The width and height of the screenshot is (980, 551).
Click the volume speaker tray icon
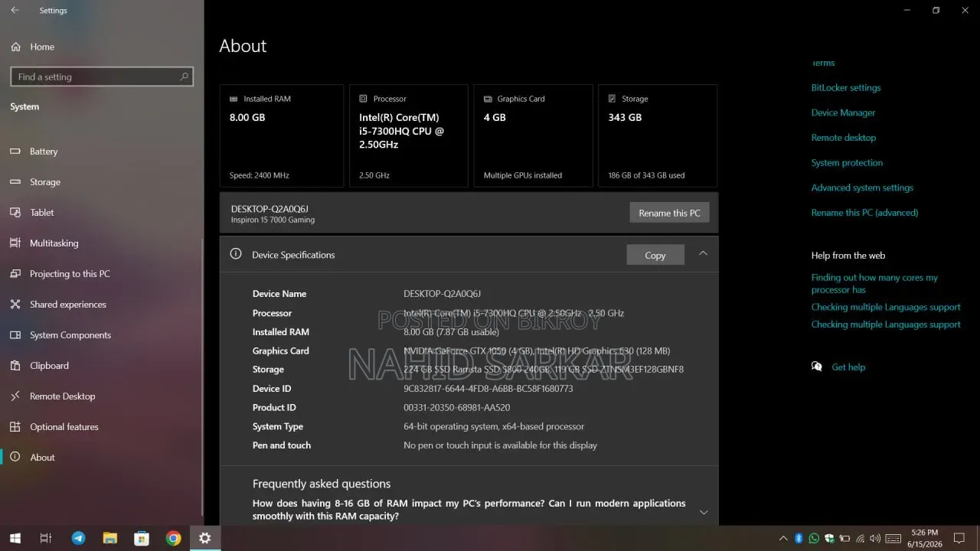[876, 539]
